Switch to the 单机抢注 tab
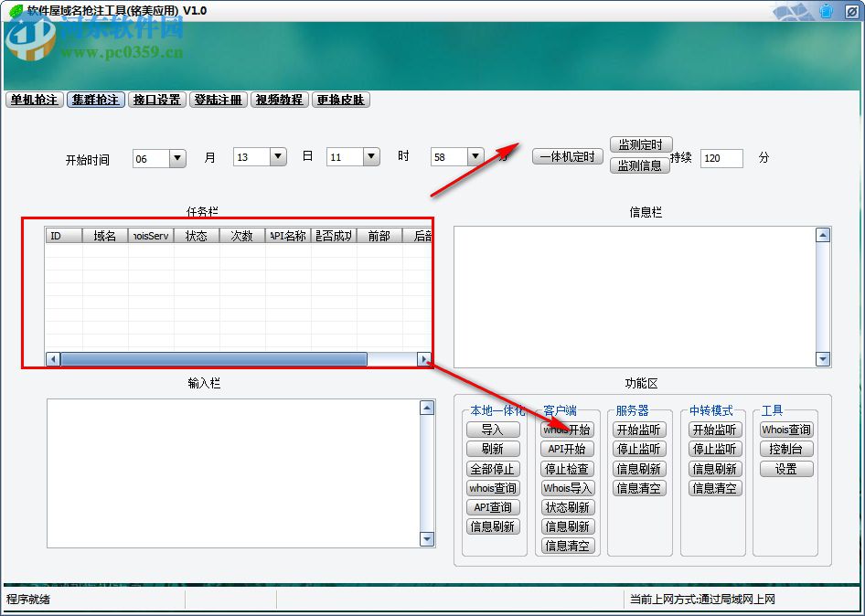865x616 pixels. click(x=33, y=100)
